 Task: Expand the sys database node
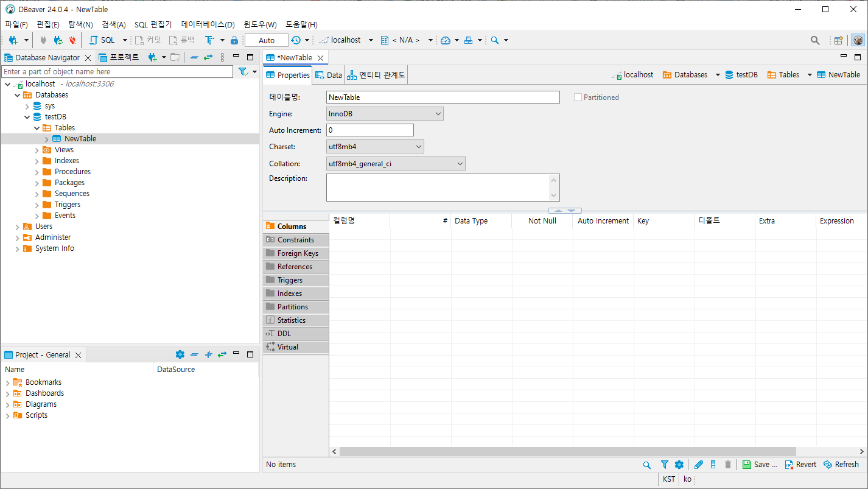click(x=27, y=106)
